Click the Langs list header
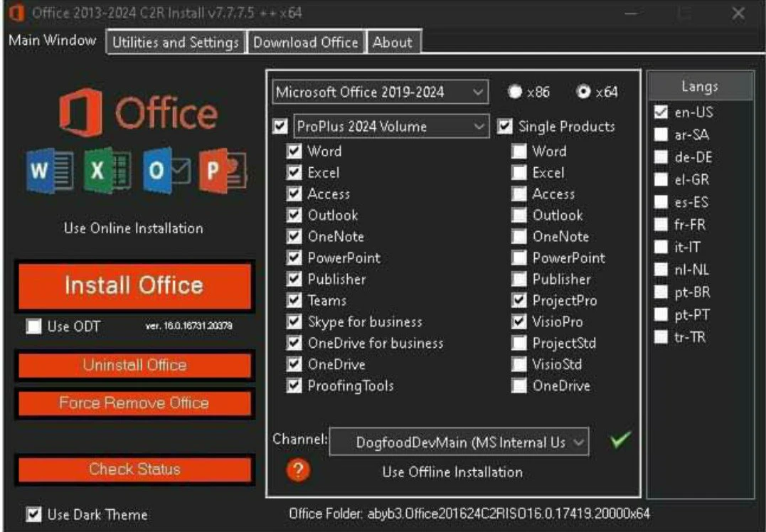The height and width of the screenshot is (532, 766). point(699,87)
